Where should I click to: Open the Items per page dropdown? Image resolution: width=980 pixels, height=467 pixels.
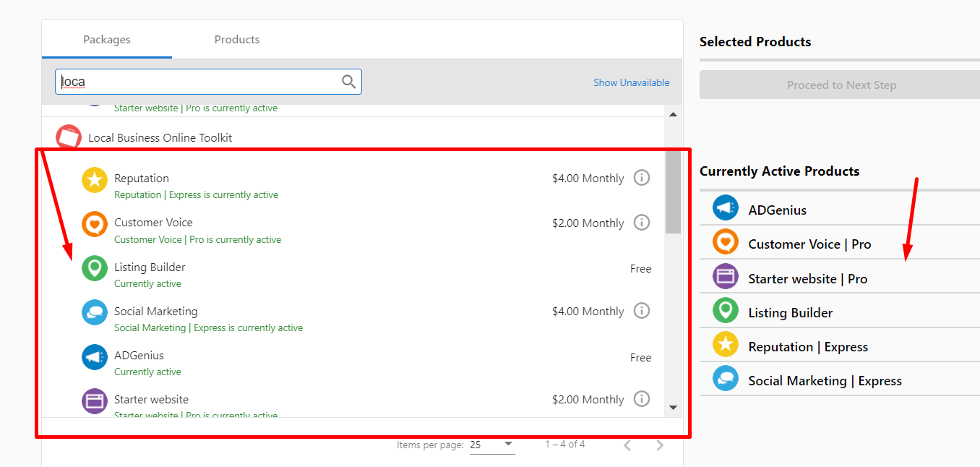(x=491, y=445)
